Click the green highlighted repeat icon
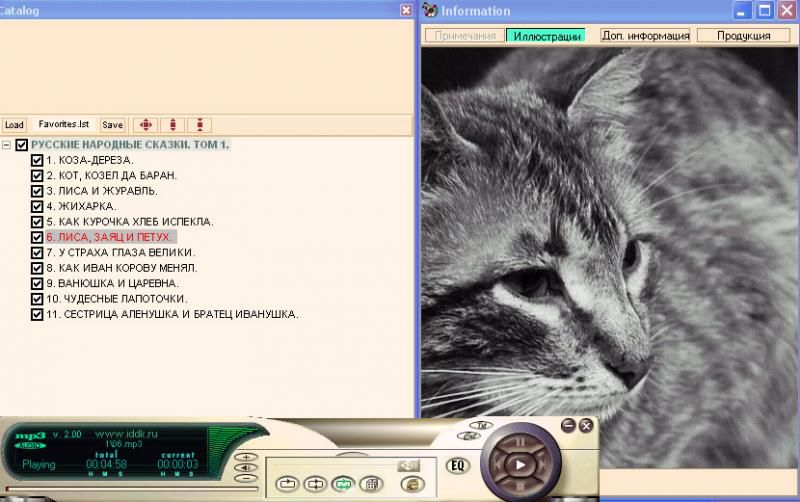Screen dimensions: 800x502 pyautogui.click(x=342, y=484)
